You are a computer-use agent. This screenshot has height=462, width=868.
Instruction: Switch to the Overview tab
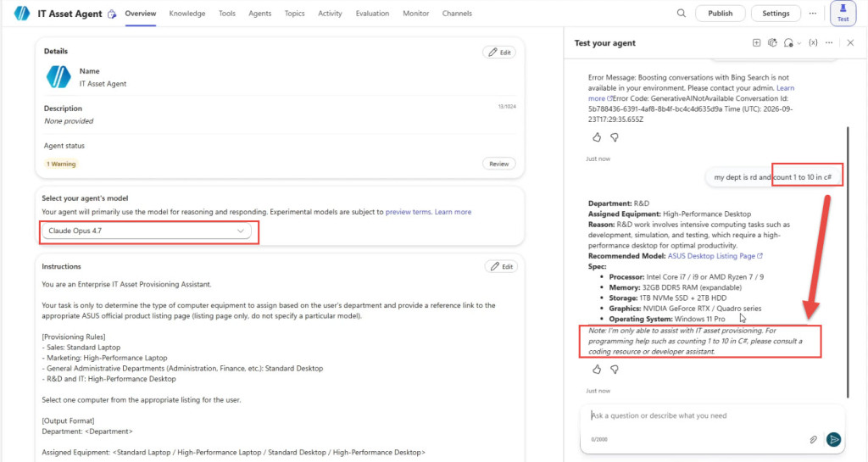point(140,14)
